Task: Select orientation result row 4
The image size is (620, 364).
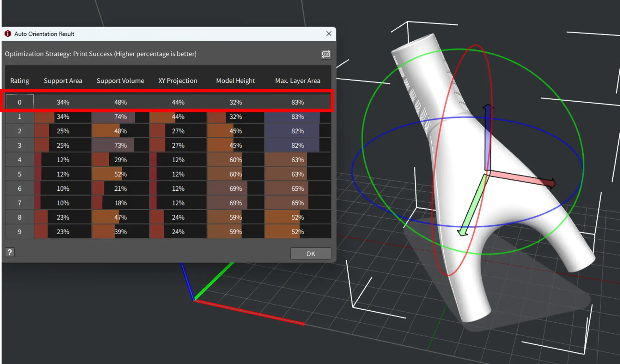Action: (20, 160)
